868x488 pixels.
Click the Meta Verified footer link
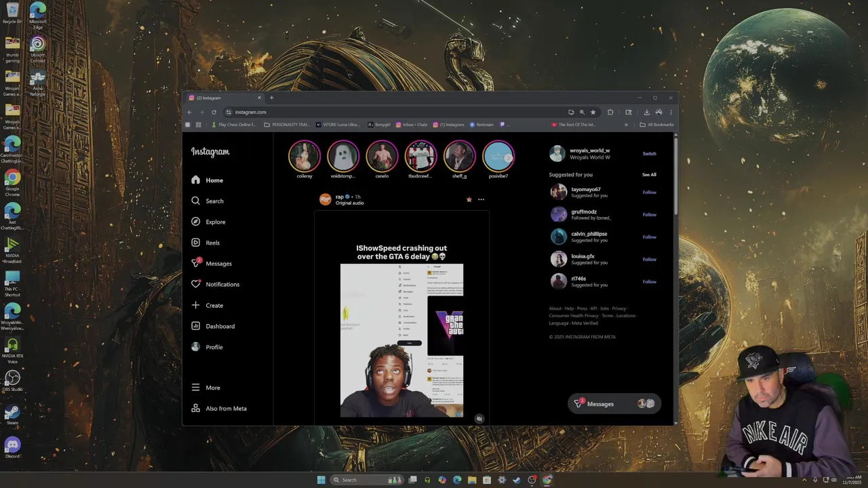(585, 323)
